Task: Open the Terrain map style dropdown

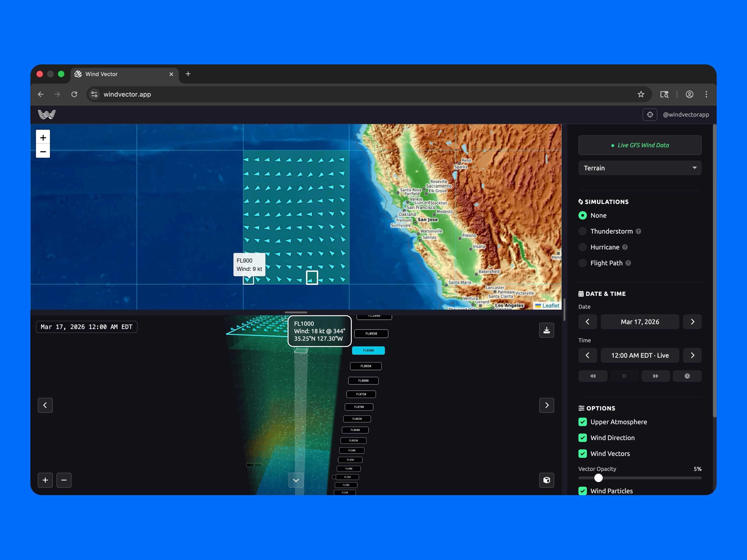Action: point(640,168)
